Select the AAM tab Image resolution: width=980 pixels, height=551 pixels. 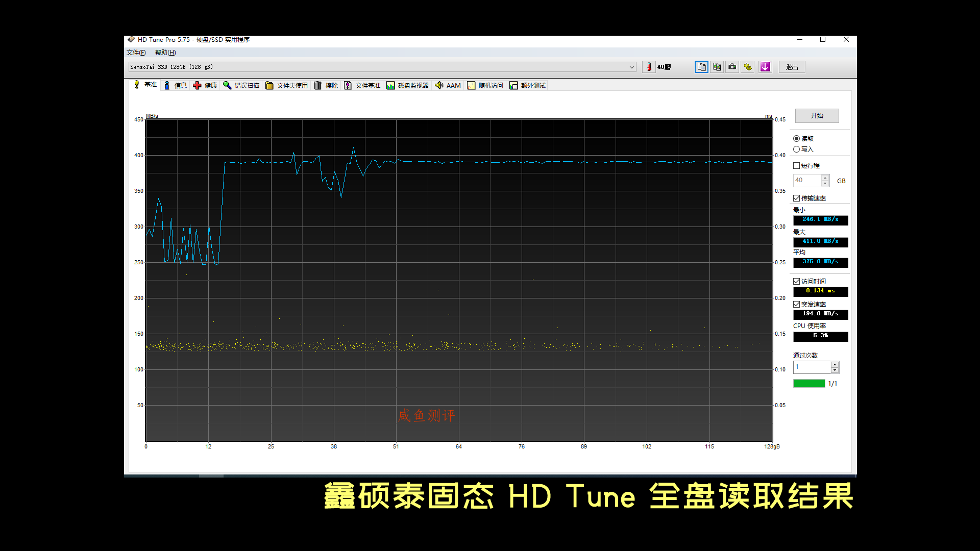(x=448, y=85)
